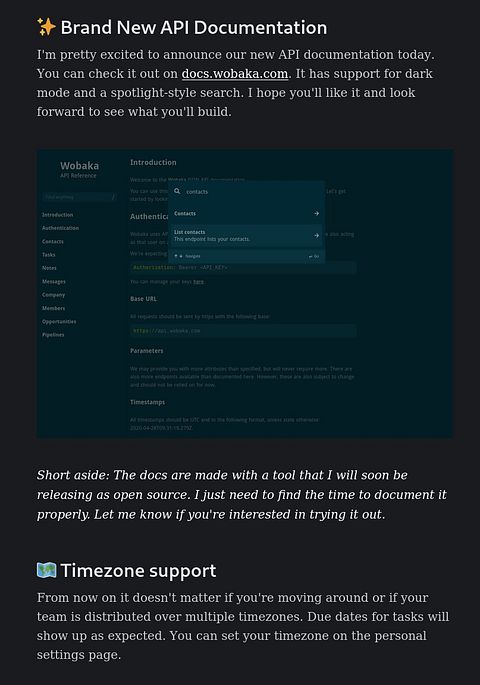This screenshot has width=480, height=685.
Task: Click the world map emoji beside Timezone support
Action: pyautogui.click(x=46, y=570)
